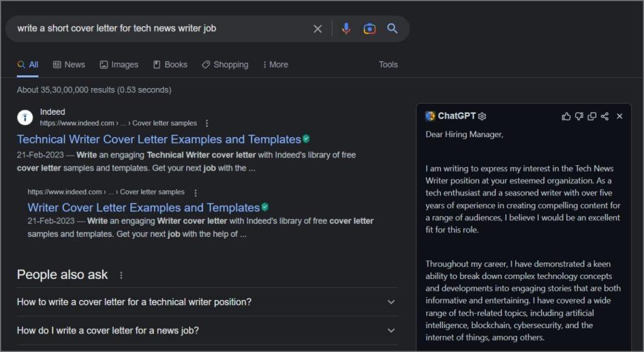The width and height of the screenshot is (644, 352).
Task: Open Writer Cover Letter Examples and Templates link
Action: 144,207
